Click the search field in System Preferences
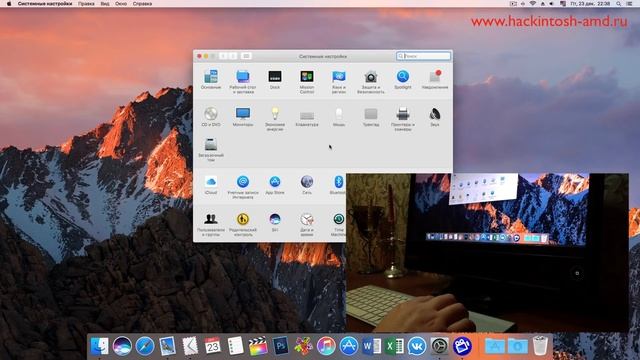Image resolution: width=640 pixels, height=360 pixels. click(423, 56)
